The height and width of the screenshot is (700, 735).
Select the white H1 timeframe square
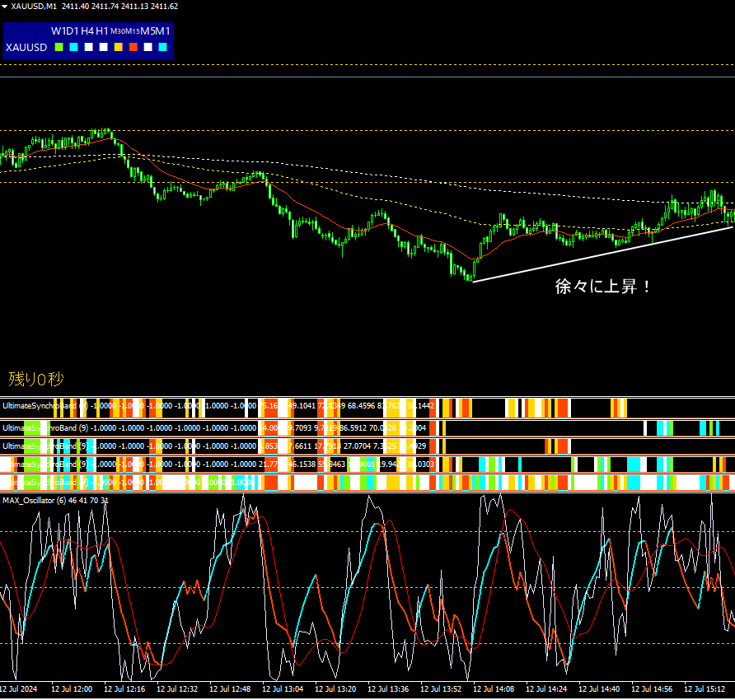tap(104, 47)
